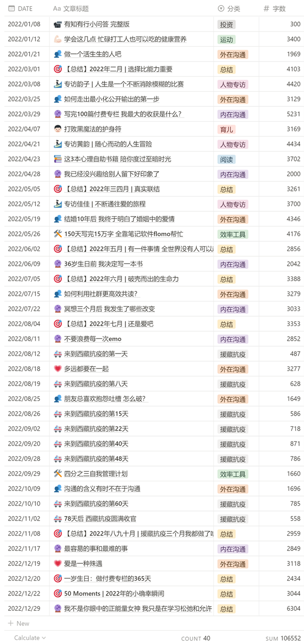Click the target icon beside 50 Moments
The image size is (304, 644).
[x=58, y=594]
